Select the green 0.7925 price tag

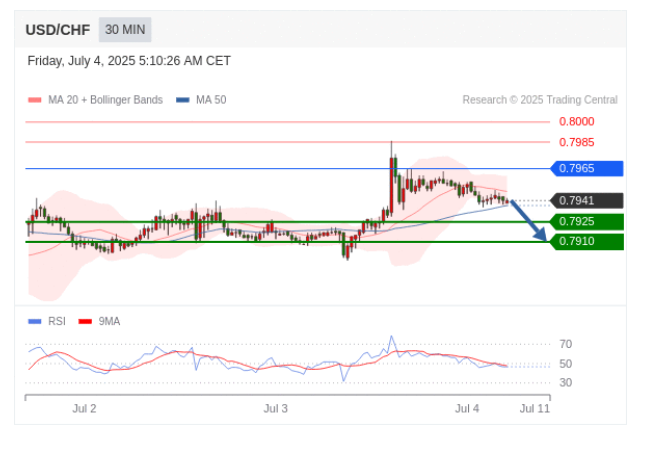coord(587,221)
